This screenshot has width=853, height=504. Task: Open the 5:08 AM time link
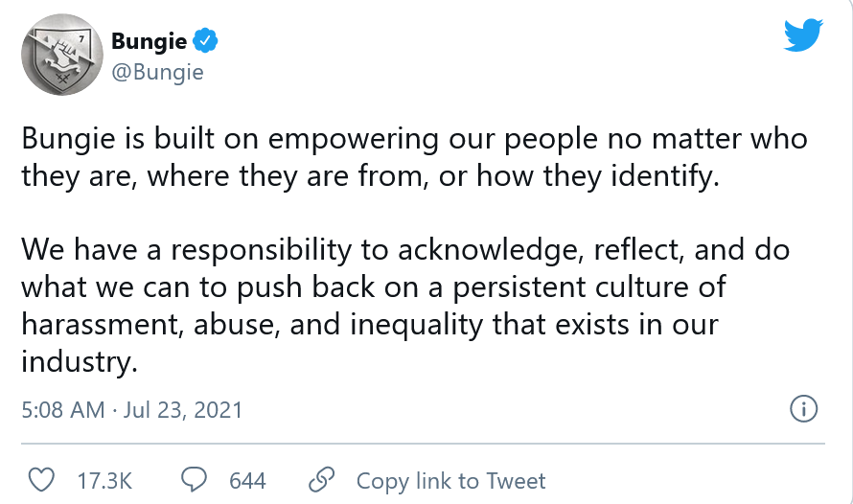pyautogui.click(x=62, y=410)
